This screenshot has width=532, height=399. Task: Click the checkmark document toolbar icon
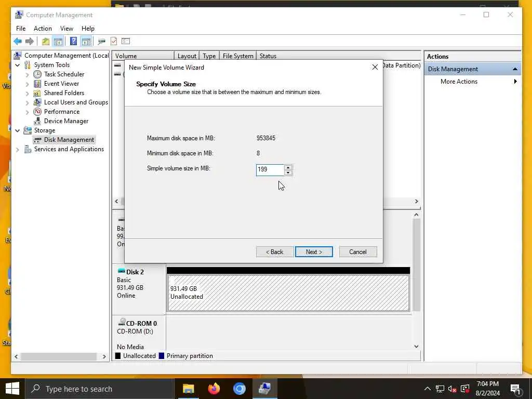114,42
